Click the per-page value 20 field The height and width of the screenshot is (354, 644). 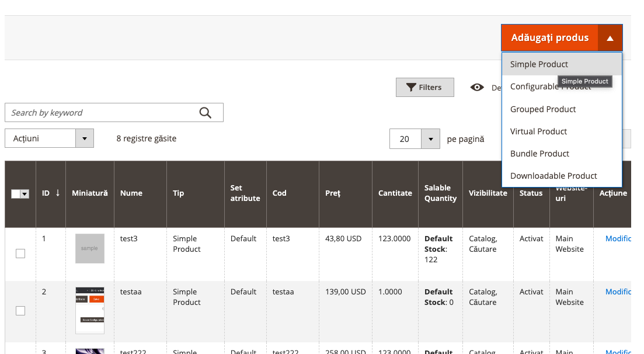[405, 139]
